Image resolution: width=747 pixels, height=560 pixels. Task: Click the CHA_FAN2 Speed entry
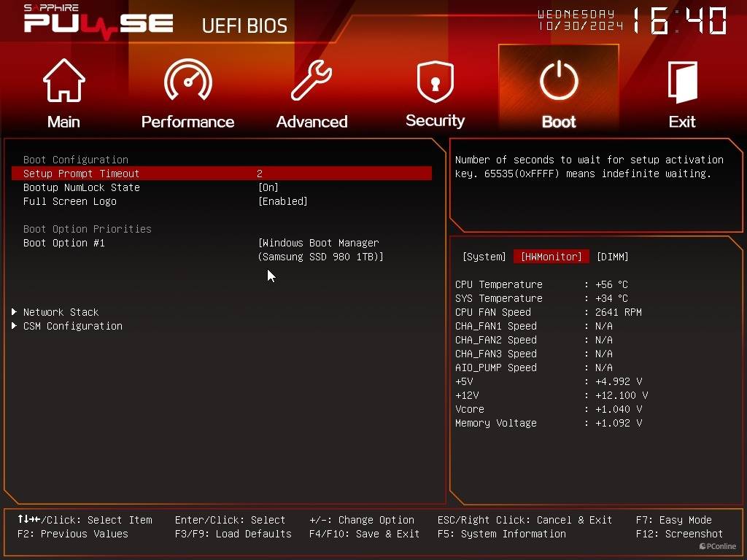pos(534,340)
